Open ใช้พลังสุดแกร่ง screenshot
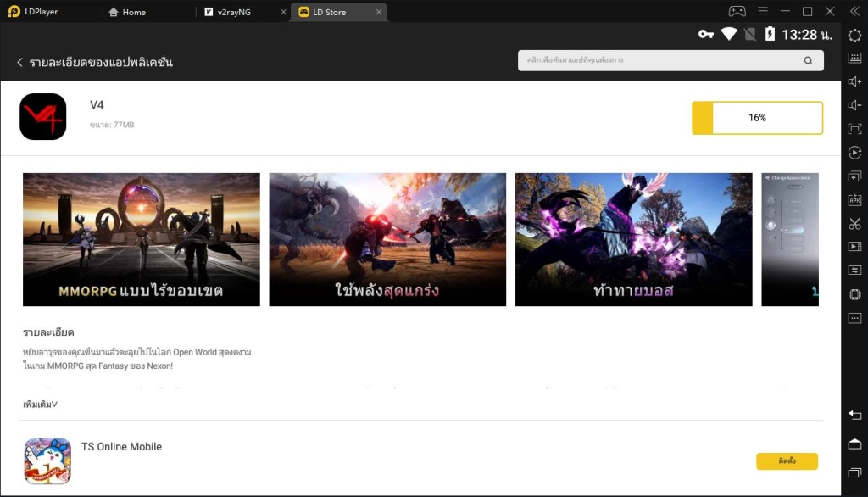The height and width of the screenshot is (497, 868). click(x=387, y=239)
